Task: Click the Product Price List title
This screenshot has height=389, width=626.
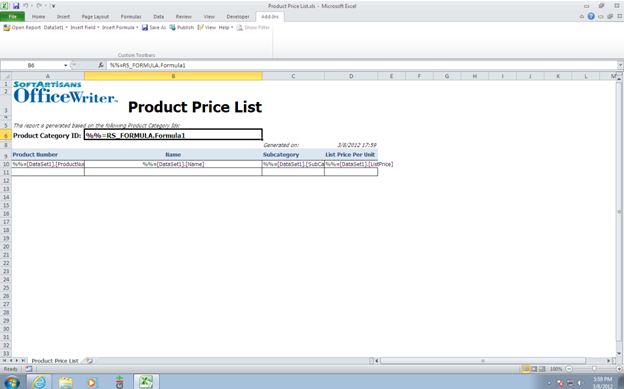Action: coord(195,107)
